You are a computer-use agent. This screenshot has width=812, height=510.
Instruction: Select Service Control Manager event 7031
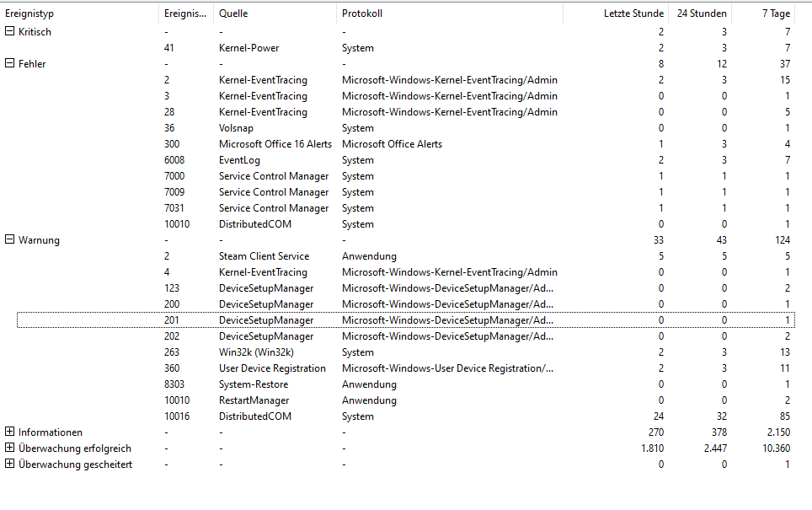[x=405, y=208]
